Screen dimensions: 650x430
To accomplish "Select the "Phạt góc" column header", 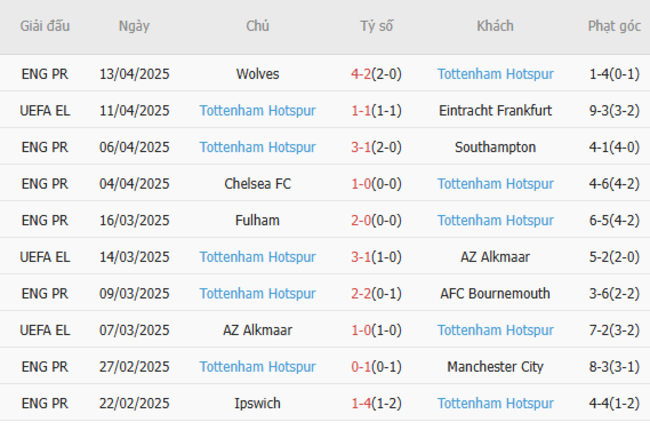I will pos(614,26).
